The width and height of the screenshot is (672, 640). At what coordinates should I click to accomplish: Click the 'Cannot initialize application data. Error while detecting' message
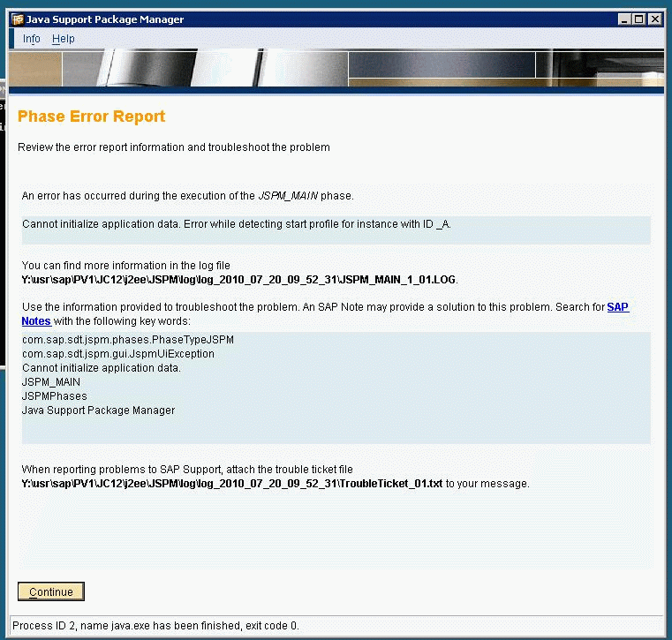(x=236, y=224)
